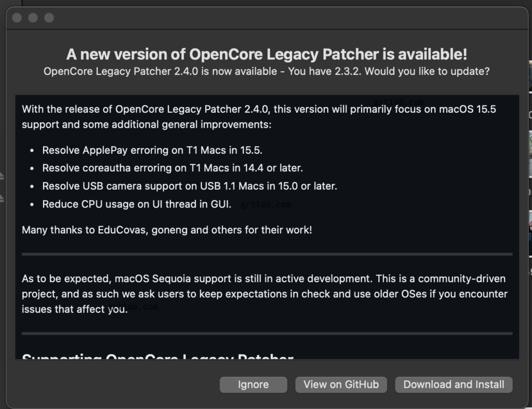Click the thanks to EduCovas line
This screenshot has height=409, width=532.
[167, 230]
